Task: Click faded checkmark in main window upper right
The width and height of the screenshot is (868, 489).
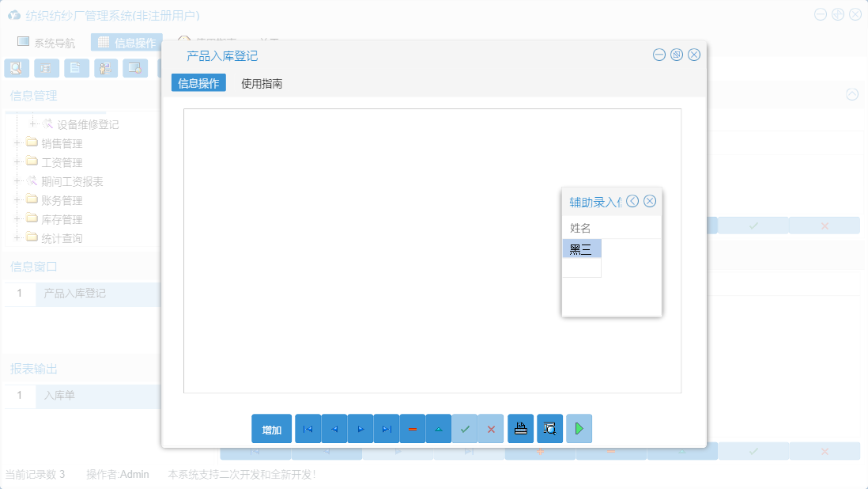Action: tap(753, 226)
